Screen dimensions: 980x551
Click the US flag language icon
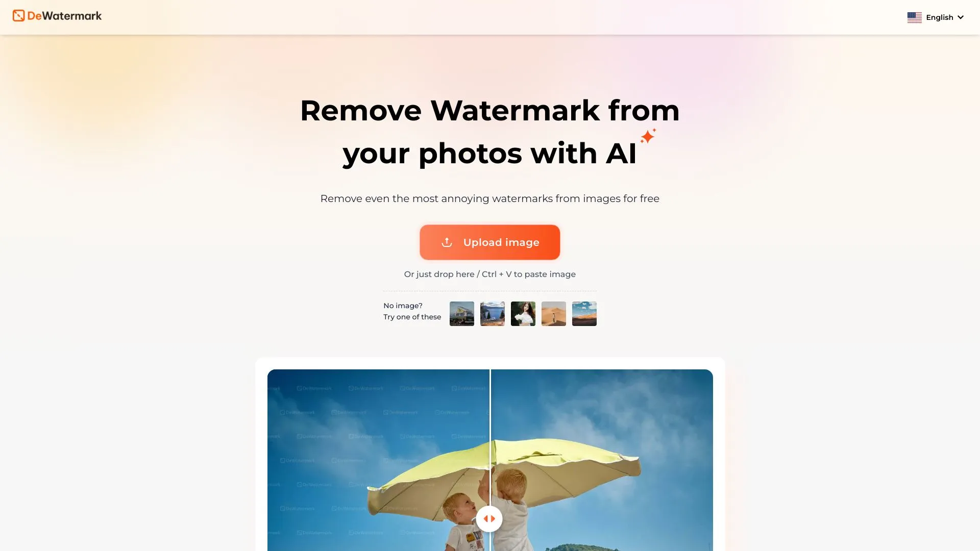(914, 17)
